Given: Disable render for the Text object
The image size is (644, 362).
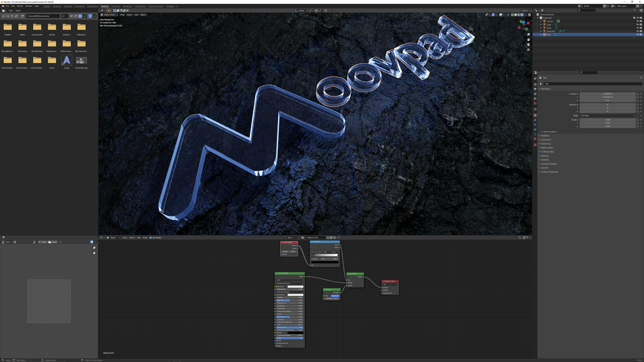Looking at the screenshot, I should (641, 35).
